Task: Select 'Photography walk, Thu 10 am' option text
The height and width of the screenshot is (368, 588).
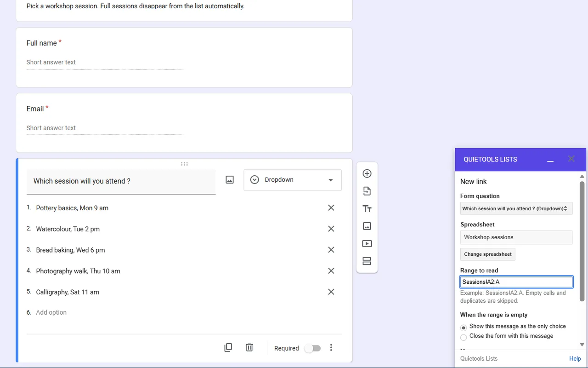Action: [x=78, y=271]
